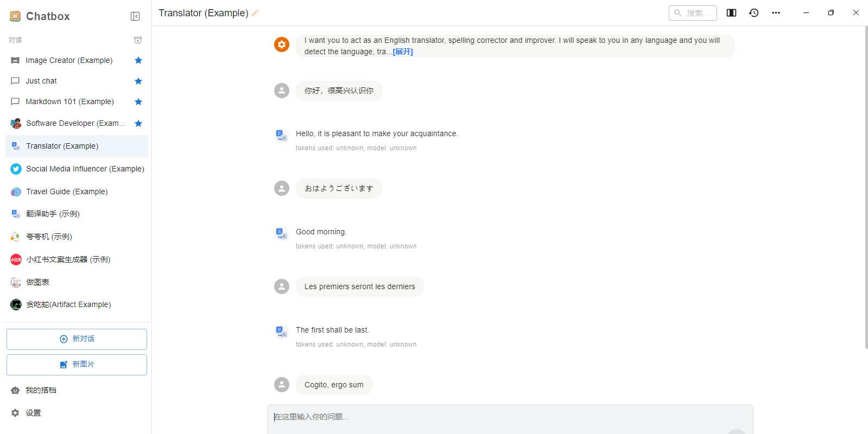Open 我的搭档 from the sidebar

pos(40,390)
